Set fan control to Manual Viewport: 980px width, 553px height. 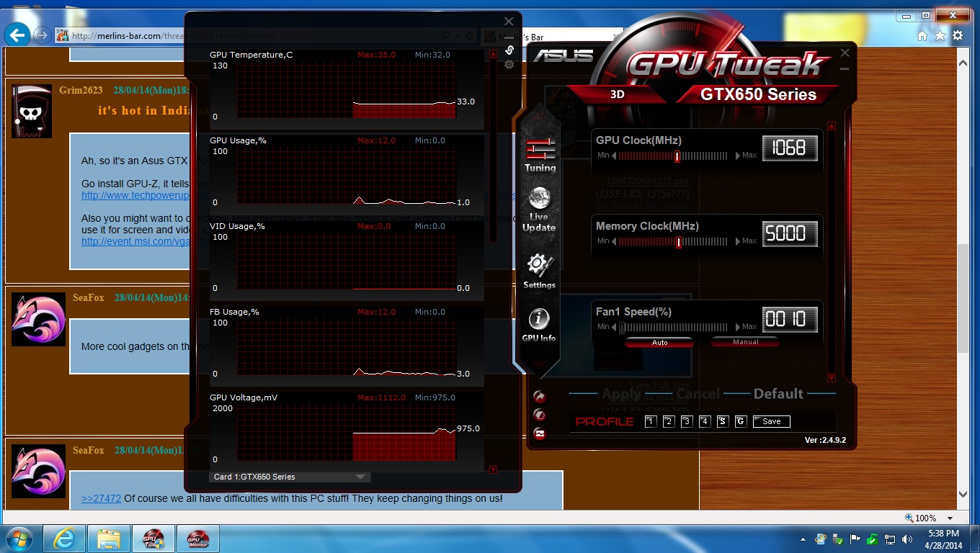click(x=746, y=342)
